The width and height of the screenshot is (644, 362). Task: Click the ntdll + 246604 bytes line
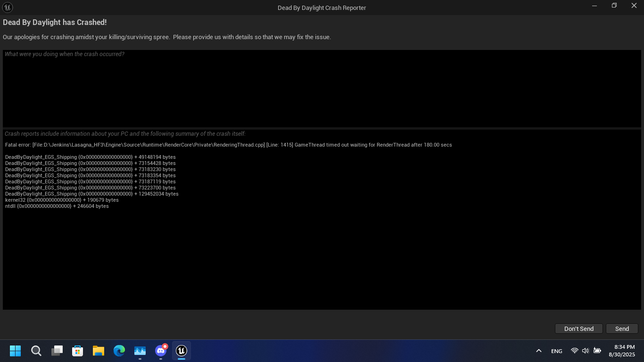[x=57, y=206]
